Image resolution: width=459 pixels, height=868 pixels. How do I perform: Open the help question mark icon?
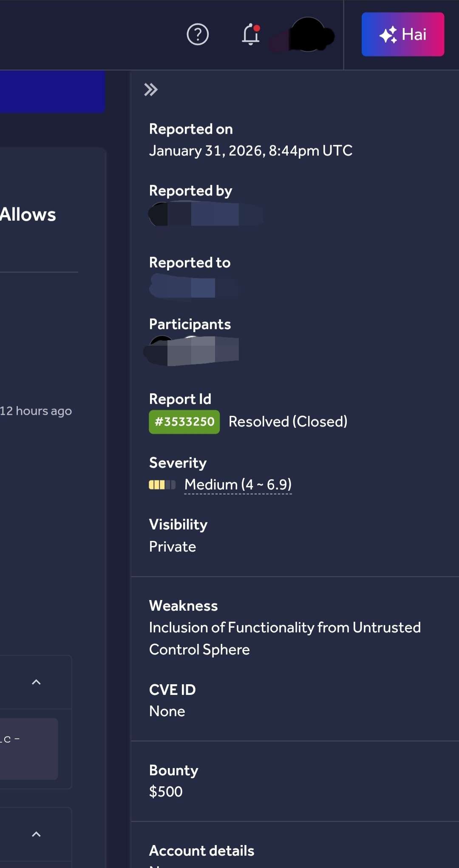pyautogui.click(x=197, y=35)
